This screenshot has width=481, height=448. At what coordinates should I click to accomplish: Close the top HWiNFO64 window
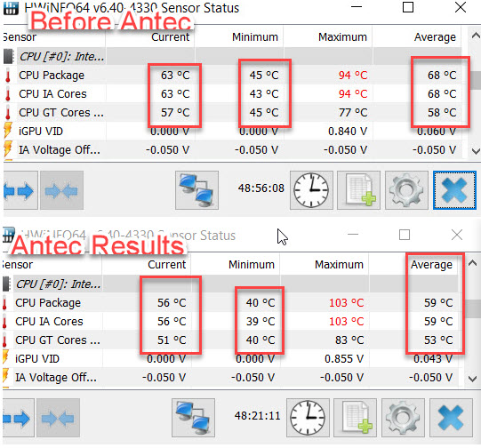click(x=461, y=7)
